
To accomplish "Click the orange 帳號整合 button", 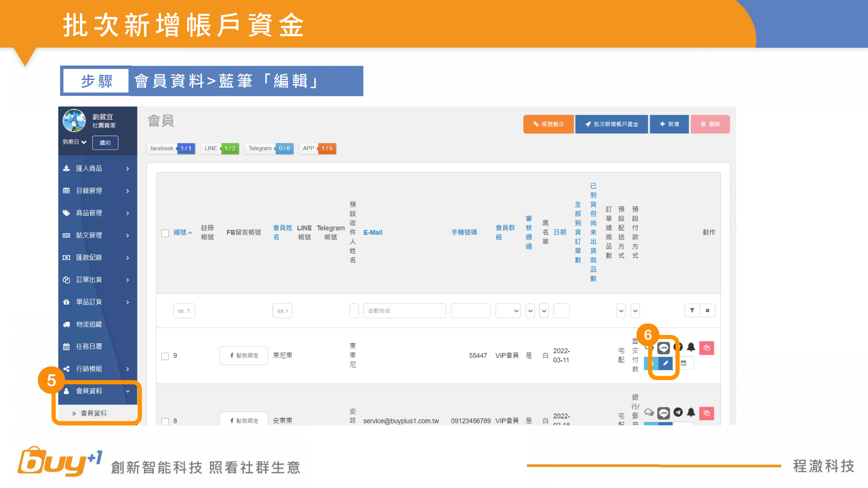I will (x=548, y=124).
